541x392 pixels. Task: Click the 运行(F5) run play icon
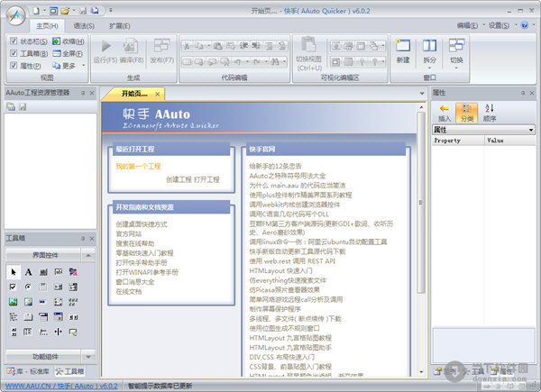click(105, 46)
